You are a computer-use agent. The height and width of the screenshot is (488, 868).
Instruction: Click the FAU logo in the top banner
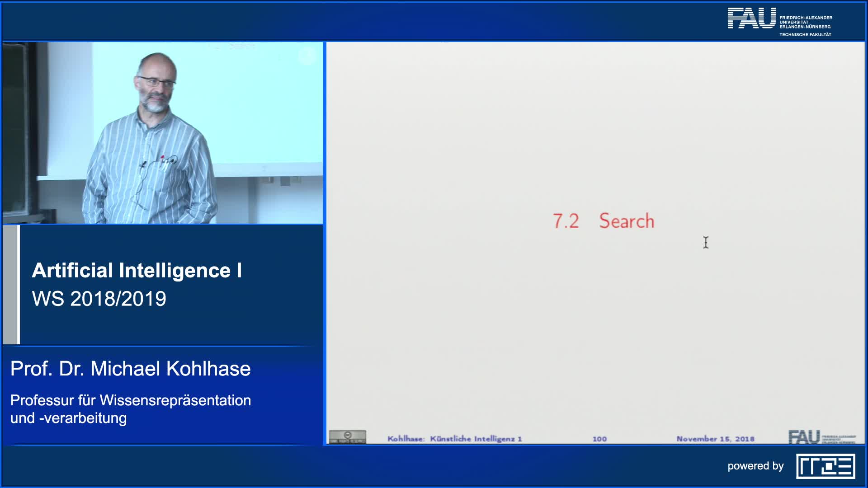751,19
